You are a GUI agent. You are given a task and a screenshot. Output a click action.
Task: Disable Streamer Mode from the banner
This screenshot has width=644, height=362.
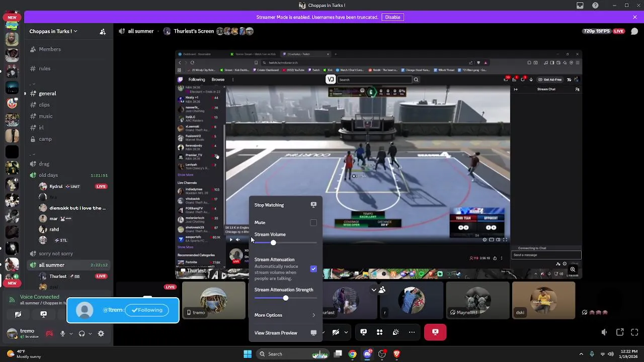392,17
